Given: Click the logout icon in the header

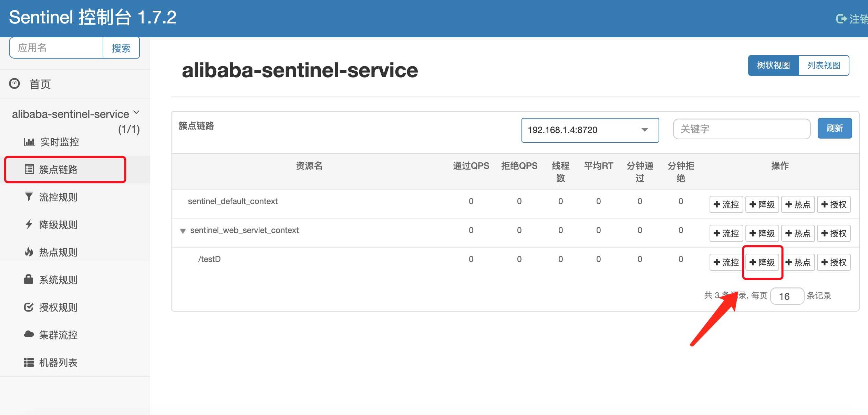Looking at the screenshot, I should coord(841,19).
